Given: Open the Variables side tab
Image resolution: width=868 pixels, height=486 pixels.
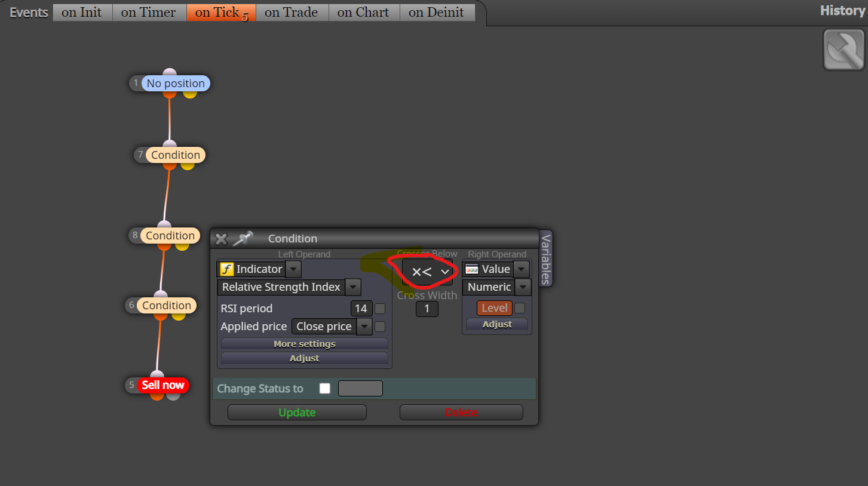Looking at the screenshot, I should coord(545,259).
